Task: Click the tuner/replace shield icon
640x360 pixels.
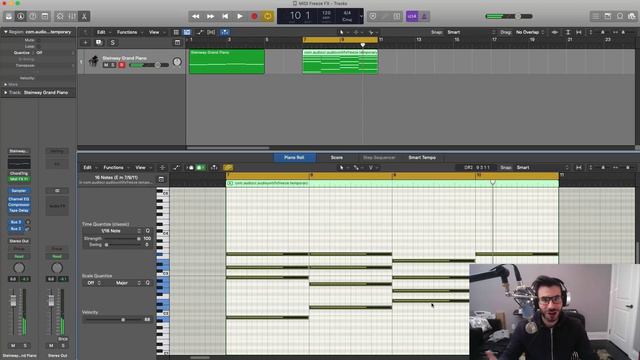Action: click(x=373, y=16)
